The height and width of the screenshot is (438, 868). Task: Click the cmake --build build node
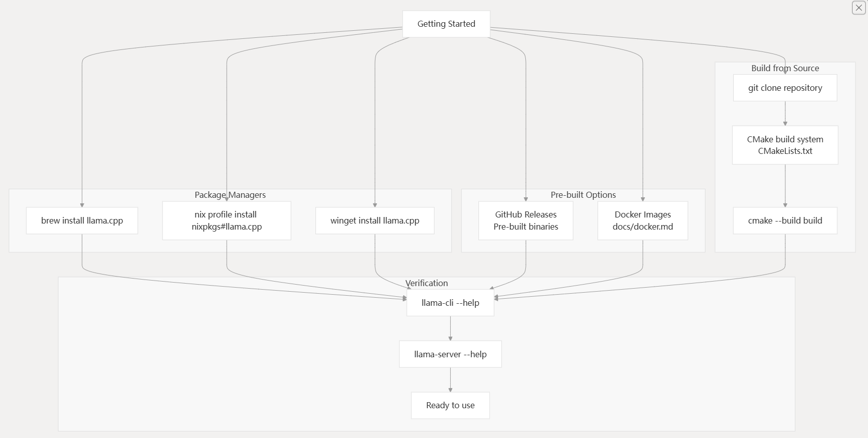tap(785, 221)
